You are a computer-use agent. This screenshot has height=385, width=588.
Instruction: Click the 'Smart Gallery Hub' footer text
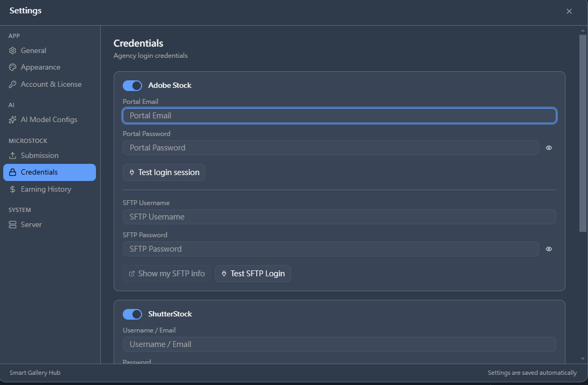click(35, 373)
